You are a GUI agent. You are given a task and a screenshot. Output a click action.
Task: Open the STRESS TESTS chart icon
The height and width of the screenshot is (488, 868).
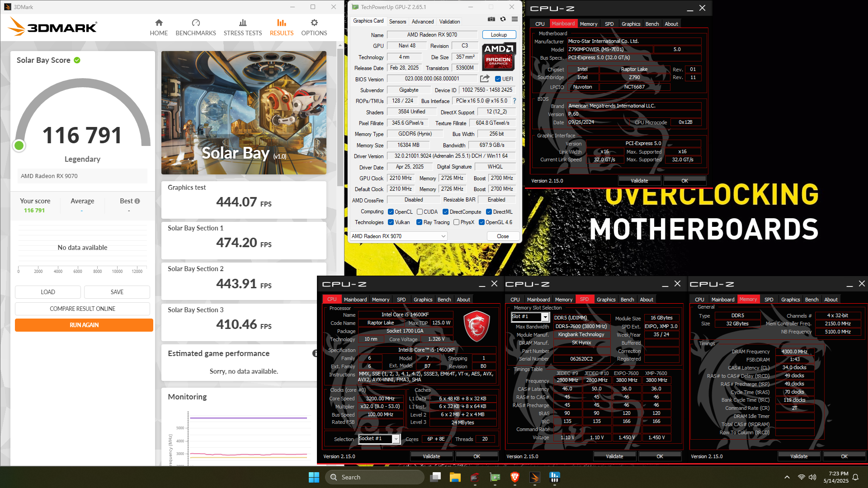(243, 23)
